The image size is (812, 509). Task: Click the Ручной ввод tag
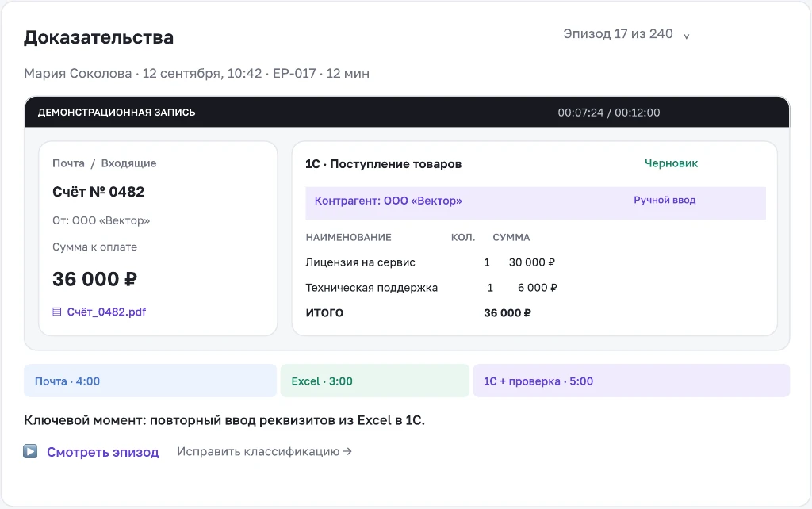(665, 200)
